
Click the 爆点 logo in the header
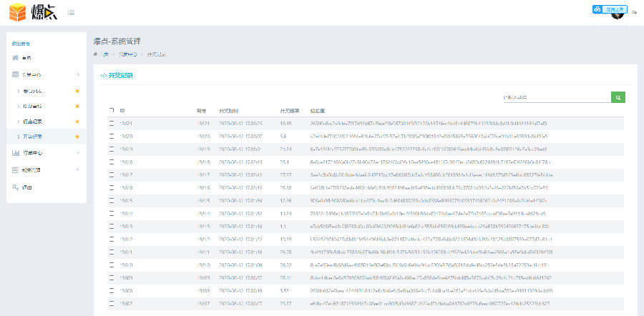[x=33, y=12]
